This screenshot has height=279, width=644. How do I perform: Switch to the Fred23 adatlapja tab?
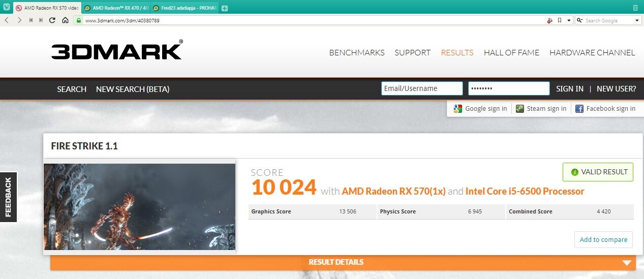tap(185, 8)
